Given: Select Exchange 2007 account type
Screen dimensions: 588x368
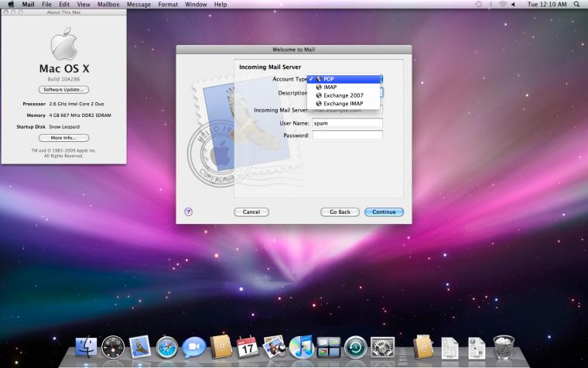Looking at the screenshot, I should point(343,95).
